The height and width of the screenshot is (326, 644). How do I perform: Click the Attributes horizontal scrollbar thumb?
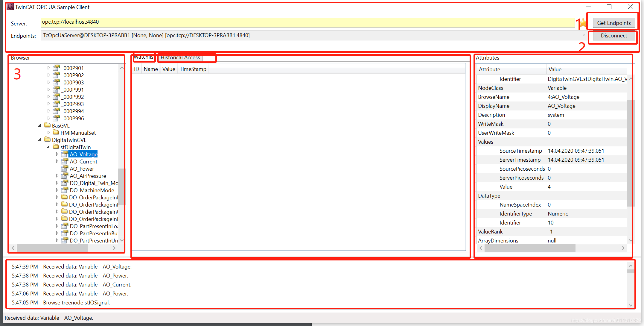[x=530, y=248]
